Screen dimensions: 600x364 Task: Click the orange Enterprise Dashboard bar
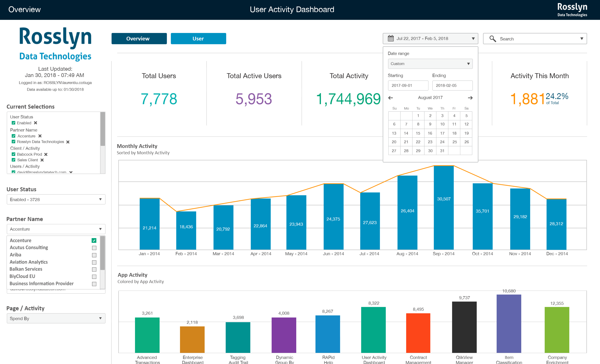pyautogui.click(x=192, y=340)
